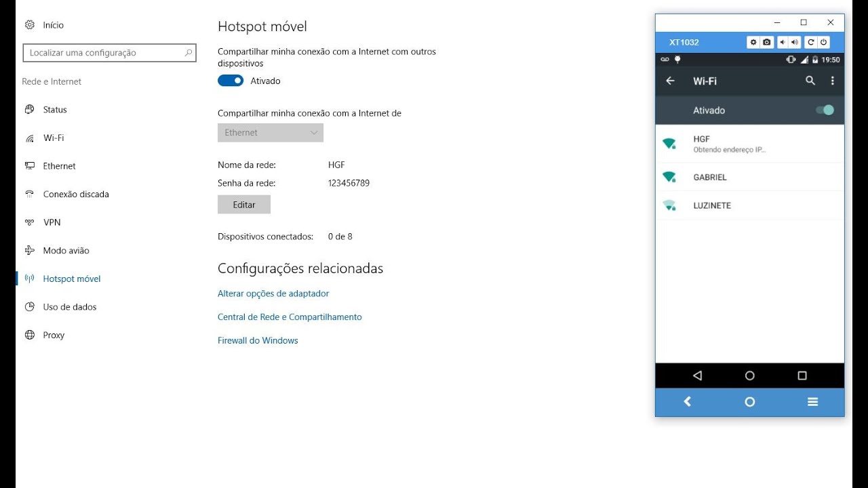Select Hotspot móvel in sidebar

point(71,279)
